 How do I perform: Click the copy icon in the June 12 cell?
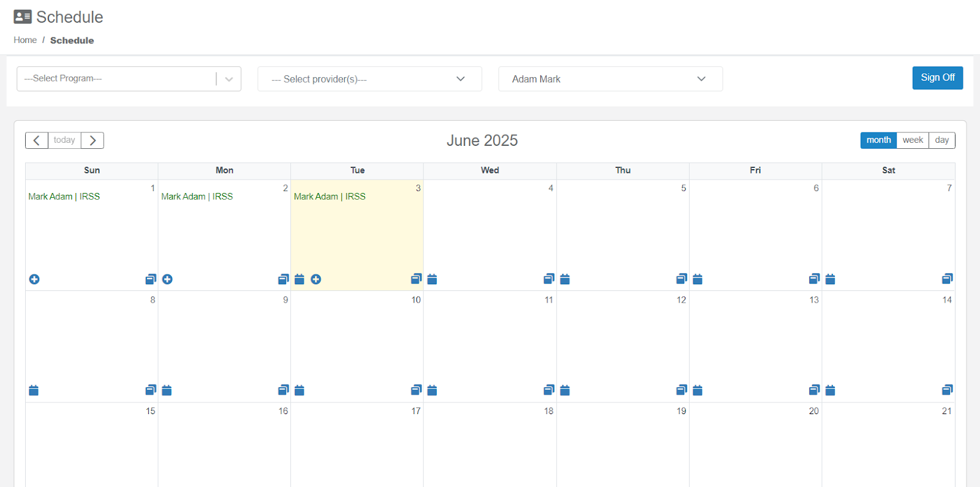682,390
